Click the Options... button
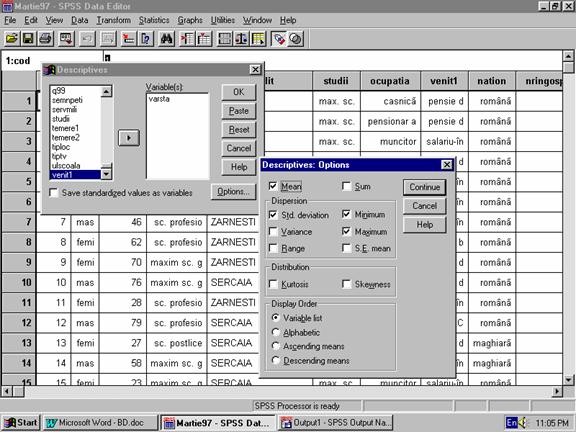 pos(233,191)
